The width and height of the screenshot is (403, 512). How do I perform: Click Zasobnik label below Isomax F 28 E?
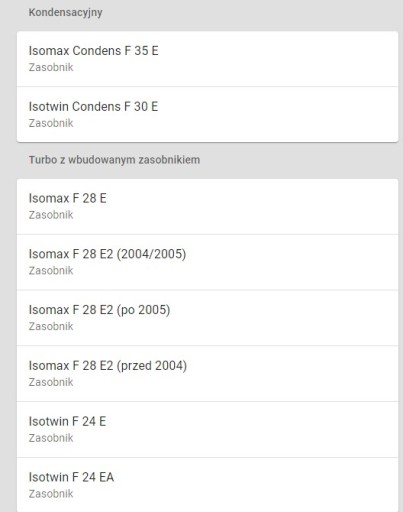tap(51, 215)
